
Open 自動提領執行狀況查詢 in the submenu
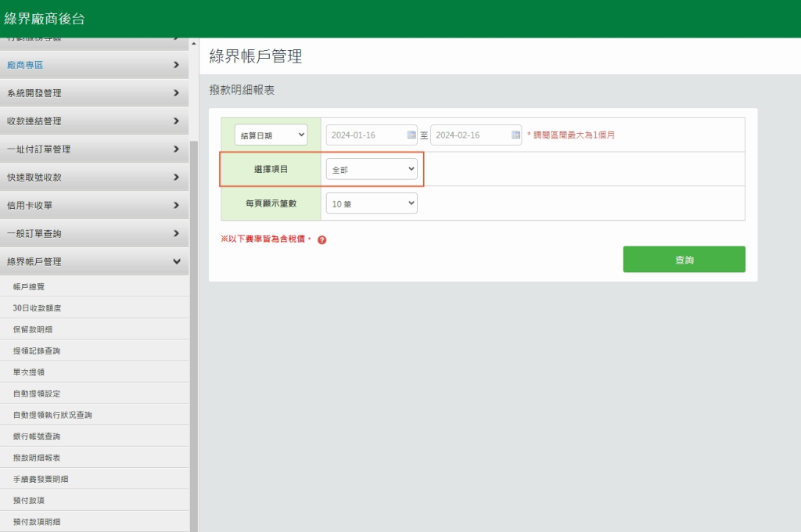pos(94,415)
